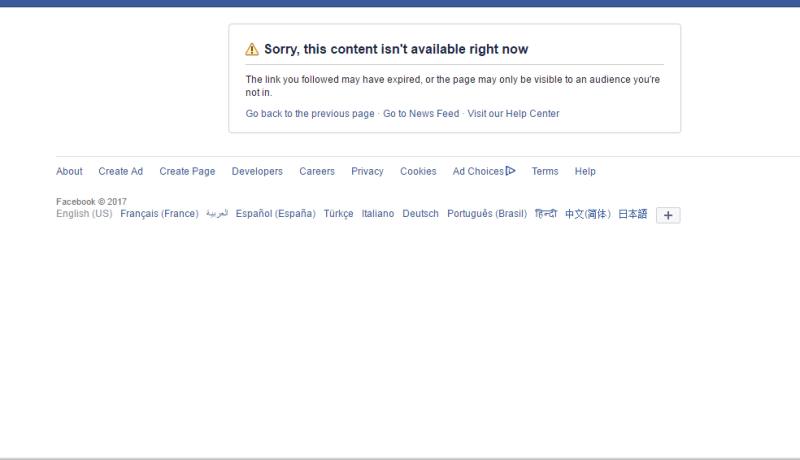Open the Cookies footer link
Image resolution: width=800 pixels, height=460 pixels.
(418, 171)
